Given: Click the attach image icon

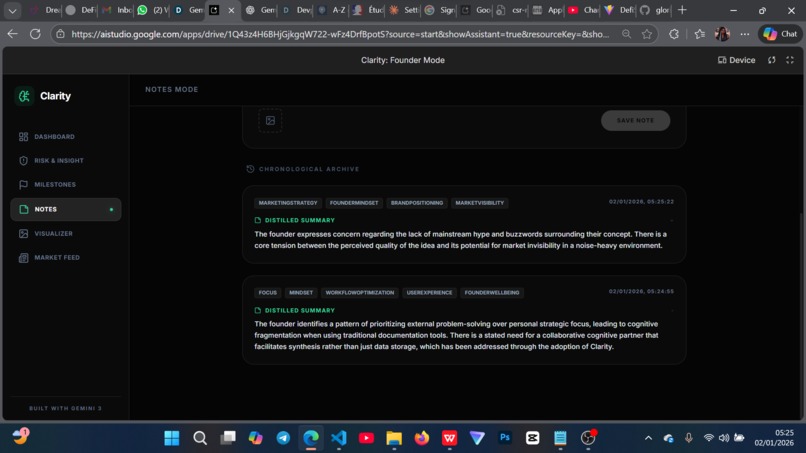Looking at the screenshot, I should click(270, 120).
